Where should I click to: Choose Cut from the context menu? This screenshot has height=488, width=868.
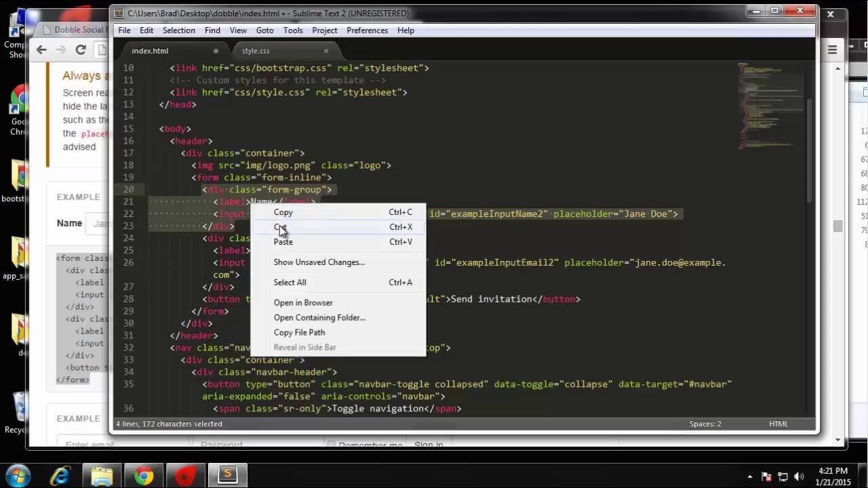coord(338,227)
